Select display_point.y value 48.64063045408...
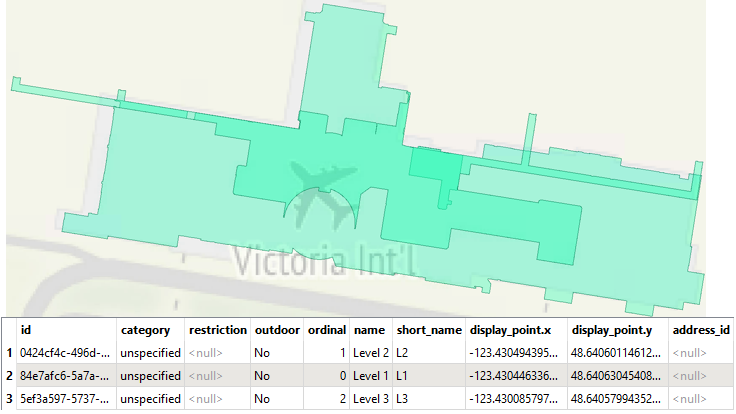The width and height of the screenshot is (736, 414). [618, 376]
